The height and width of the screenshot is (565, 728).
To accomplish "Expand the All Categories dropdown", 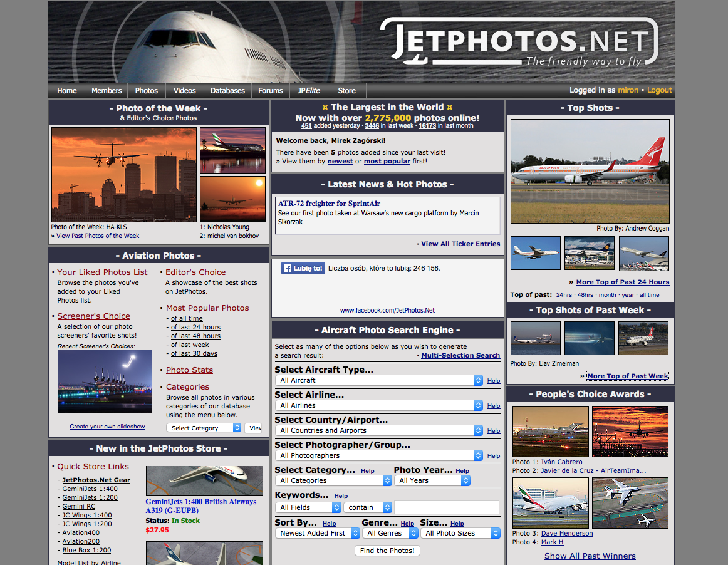I will point(333,480).
